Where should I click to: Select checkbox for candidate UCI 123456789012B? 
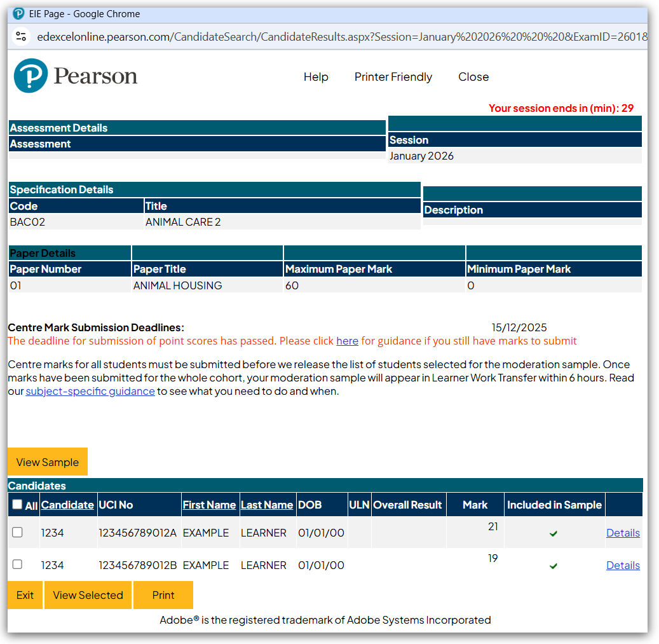[x=17, y=565]
